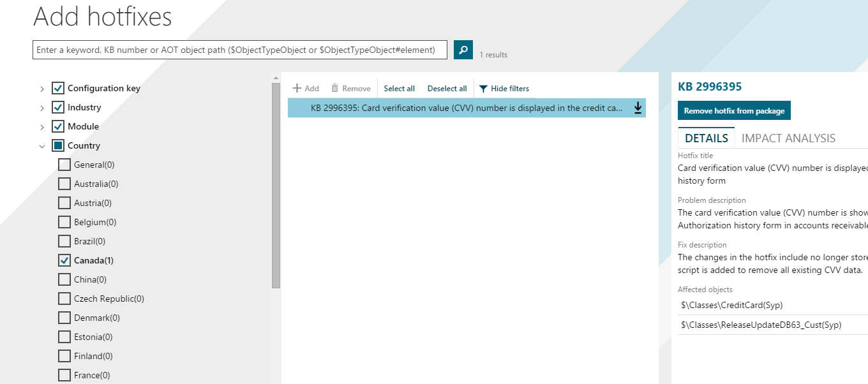Click the magnifier search button
Screen dimensions: 868x384
(x=463, y=50)
